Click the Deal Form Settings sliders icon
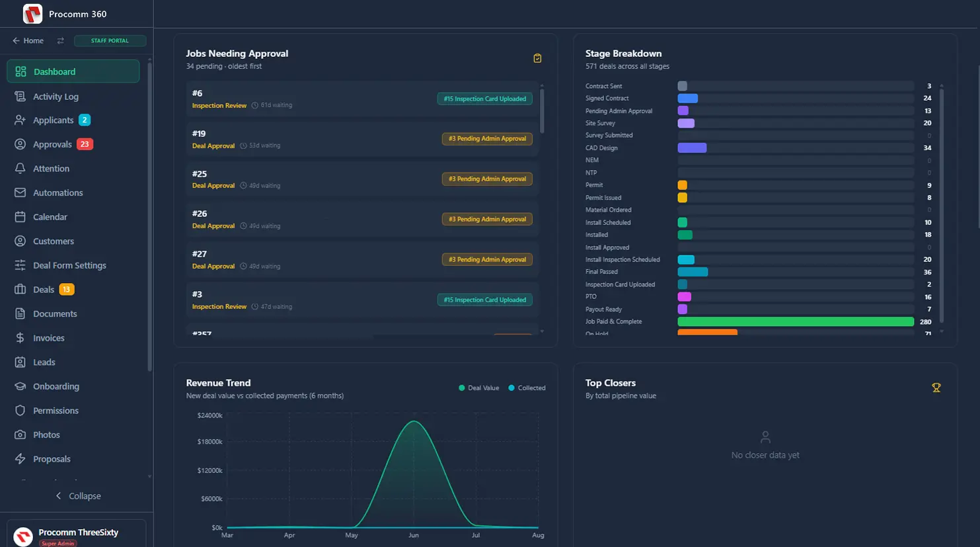The width and height of the screenshot is (980, 547). pyautogui.click(x=20, y=265)
